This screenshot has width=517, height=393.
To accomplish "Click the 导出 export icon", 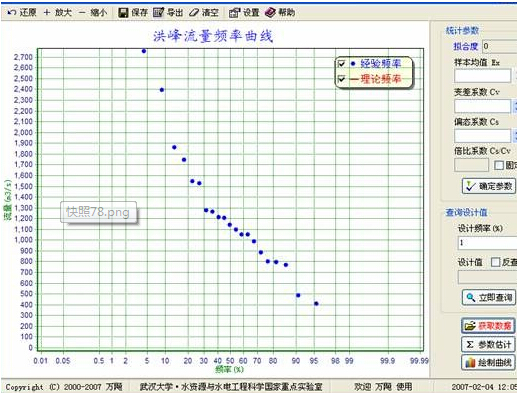I will (158, 13).
